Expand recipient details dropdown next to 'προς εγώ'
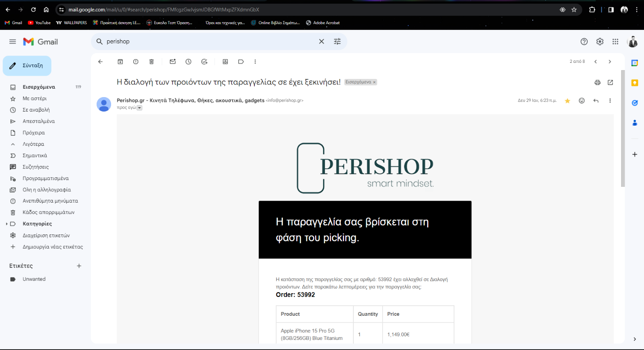 point(139,108)
